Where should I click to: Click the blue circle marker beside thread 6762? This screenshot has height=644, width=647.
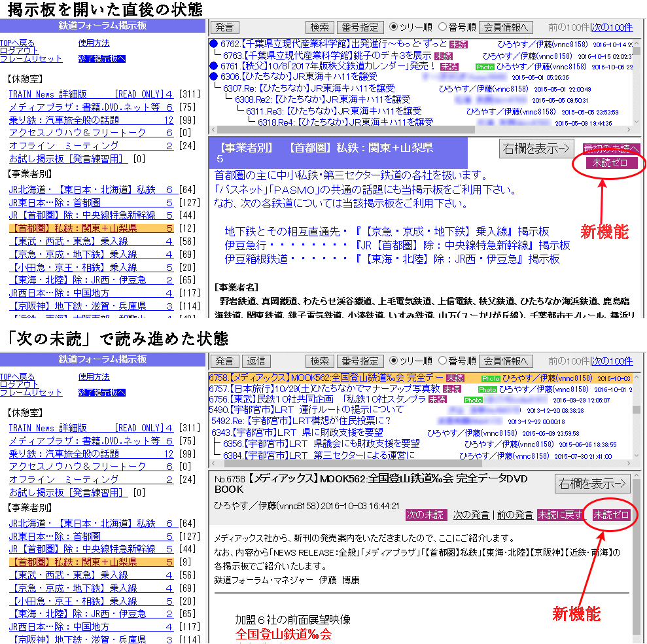(213, 43)
